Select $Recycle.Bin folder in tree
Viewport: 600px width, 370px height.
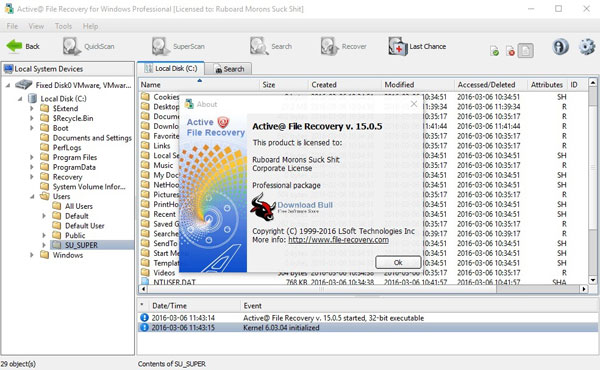(x=73, y=118)
